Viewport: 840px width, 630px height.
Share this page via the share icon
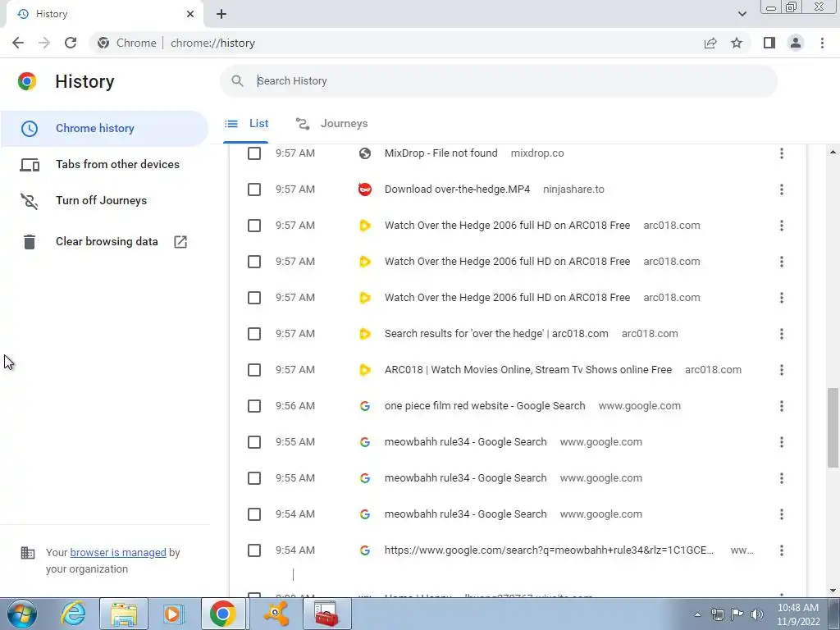point(710,43)
